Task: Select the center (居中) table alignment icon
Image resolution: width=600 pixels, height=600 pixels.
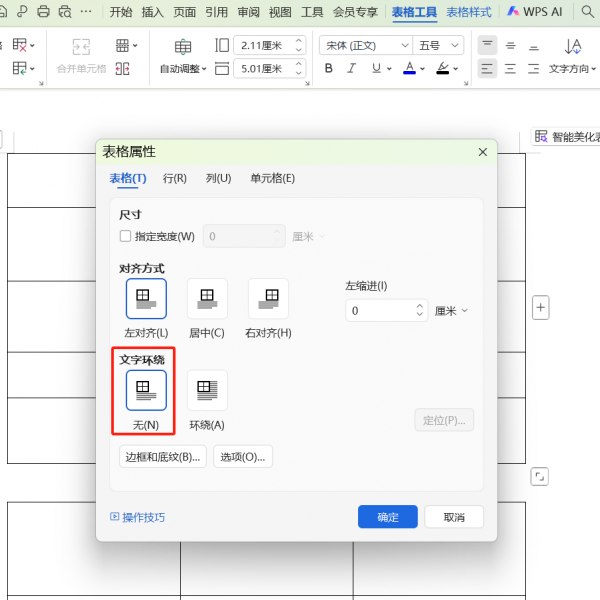Action: pos(207,299)
